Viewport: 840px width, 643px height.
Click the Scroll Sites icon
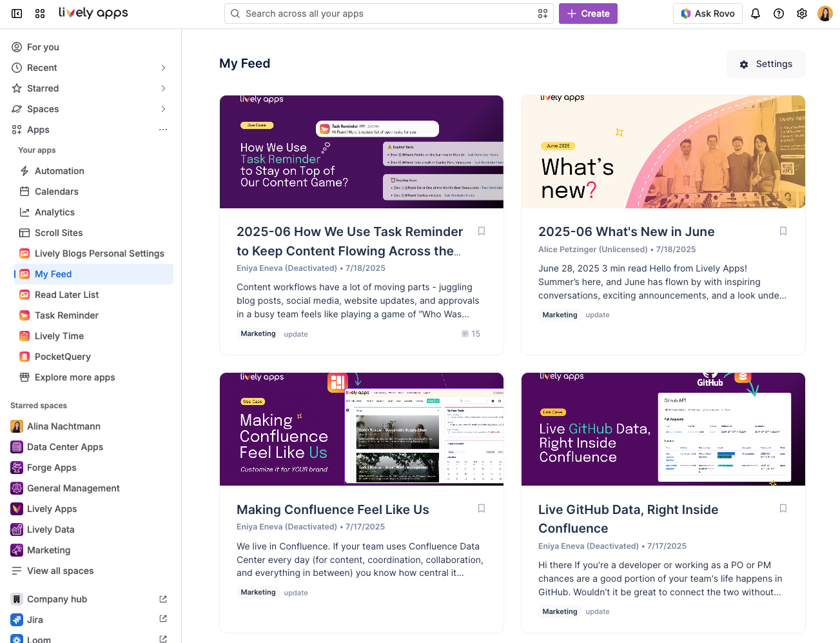click(x=24, y=233)
